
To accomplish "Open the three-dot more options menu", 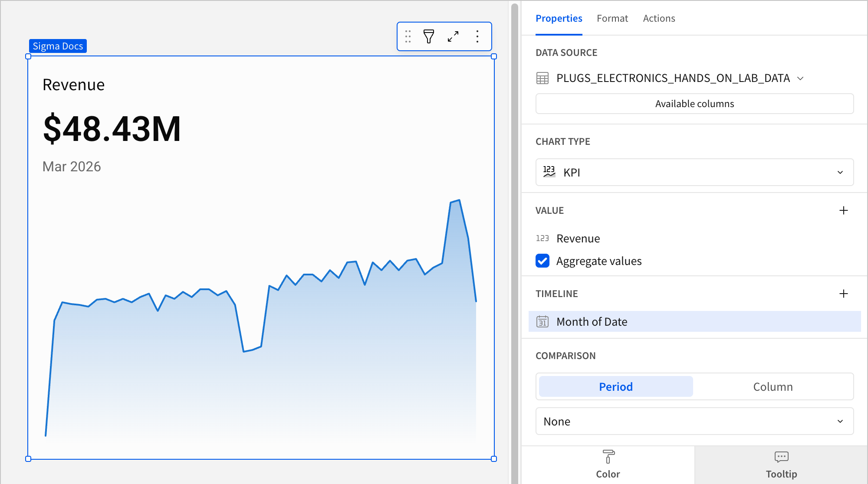I will tap(477, 36).
